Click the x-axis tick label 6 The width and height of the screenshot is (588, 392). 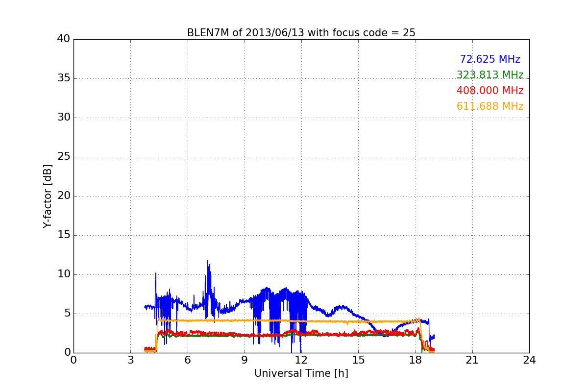point(188,360)
